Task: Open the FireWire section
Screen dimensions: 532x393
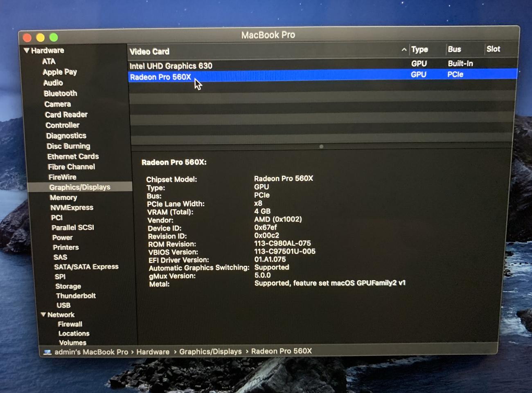Action: pyautogui.click(x=63, y=177)
